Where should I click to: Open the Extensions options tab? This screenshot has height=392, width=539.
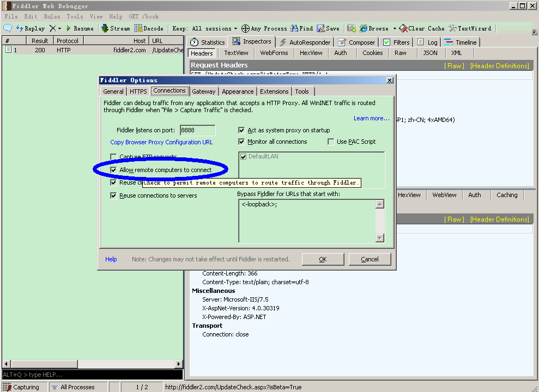tap(274, 91)
